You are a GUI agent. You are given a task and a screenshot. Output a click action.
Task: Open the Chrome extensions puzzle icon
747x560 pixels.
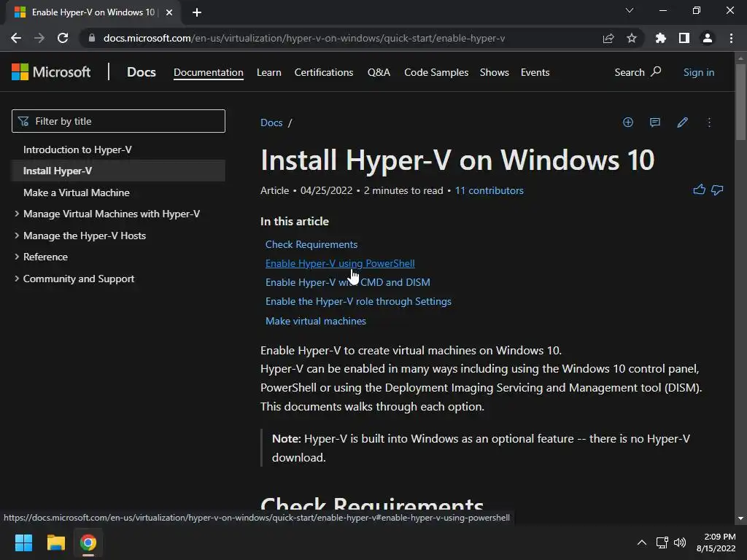661,38
